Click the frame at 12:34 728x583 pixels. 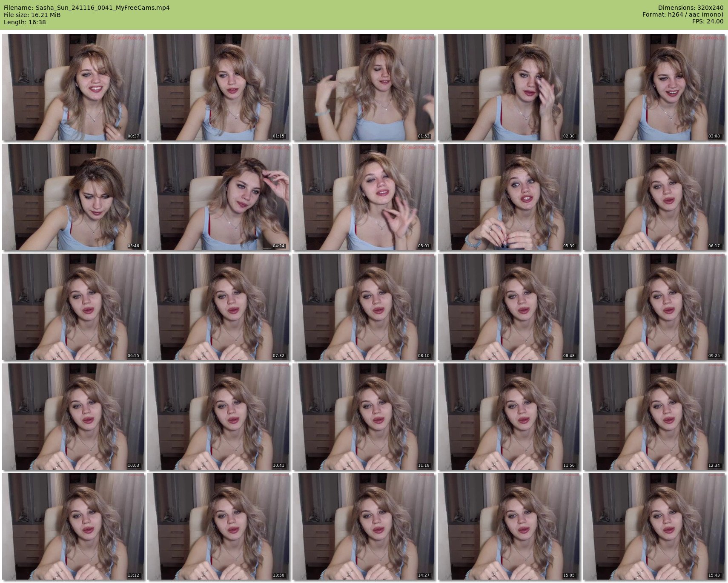click(x=654, y=417)
